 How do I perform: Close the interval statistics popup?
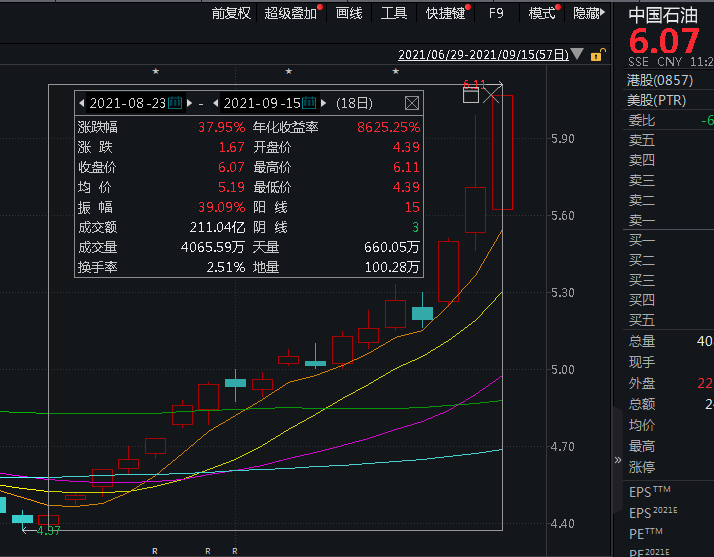[x=411, y=103]
